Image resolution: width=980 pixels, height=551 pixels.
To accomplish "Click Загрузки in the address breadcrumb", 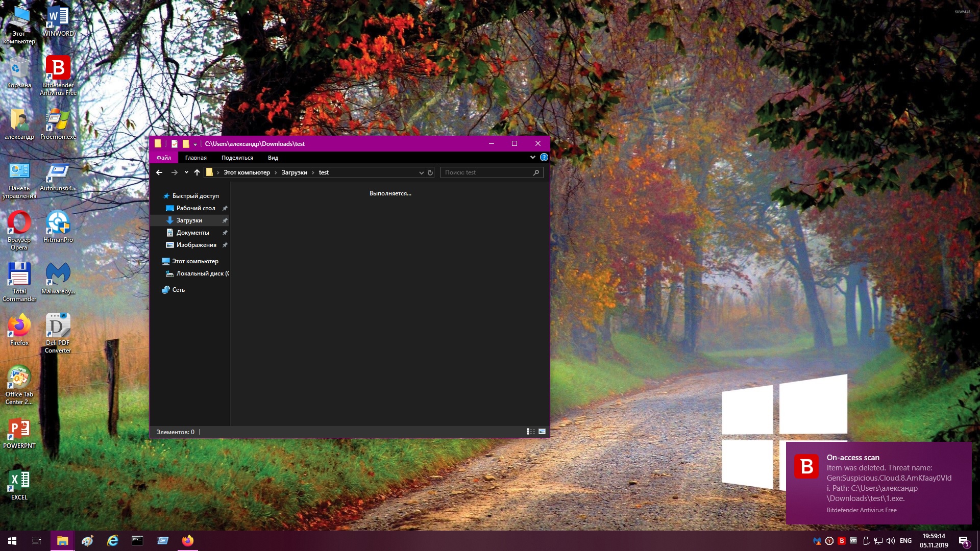I will 294,172.
